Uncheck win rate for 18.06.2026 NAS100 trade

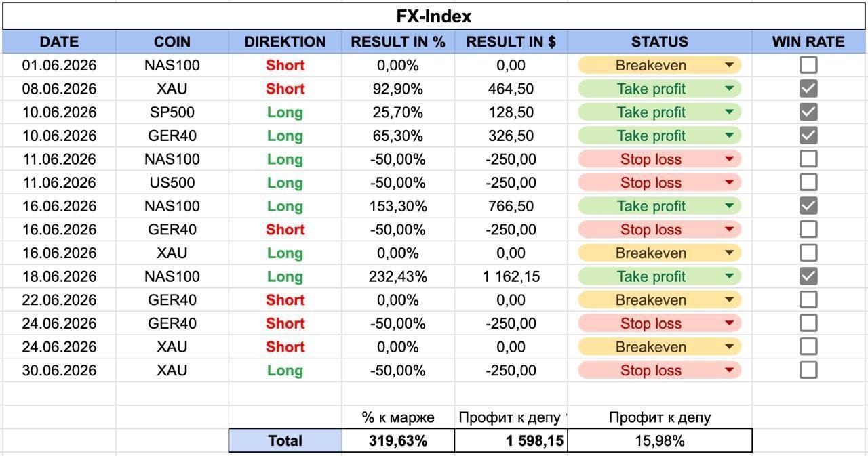(808, 276)
